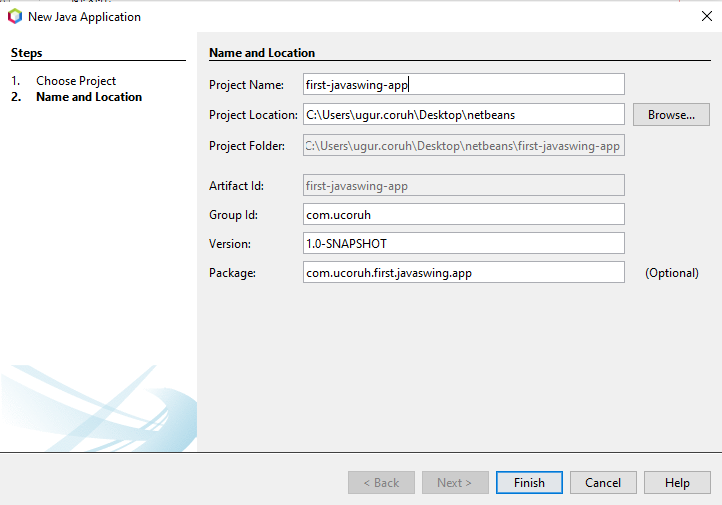The height and width of the screenshot is (505, 722).
Task: Click the Artifact Id field
Action: (464, 185)
